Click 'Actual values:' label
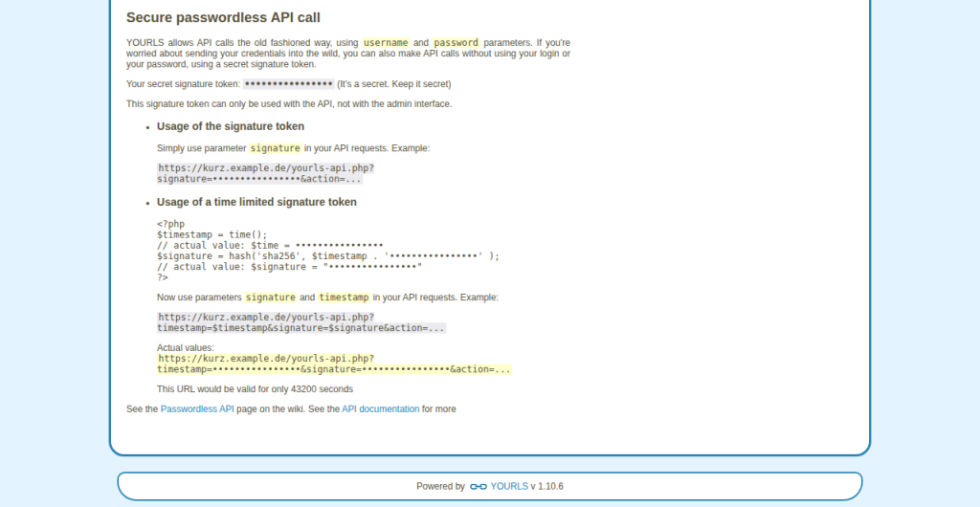980x507 pixels. pyautogui.click(x=185, y=348)
